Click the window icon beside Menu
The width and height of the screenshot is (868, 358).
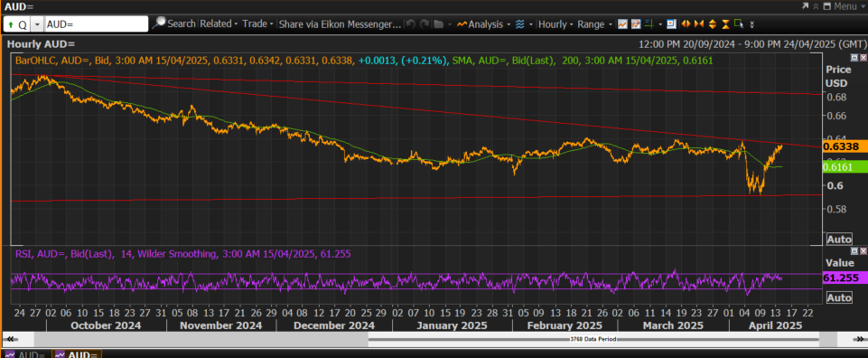coord(827,6)
